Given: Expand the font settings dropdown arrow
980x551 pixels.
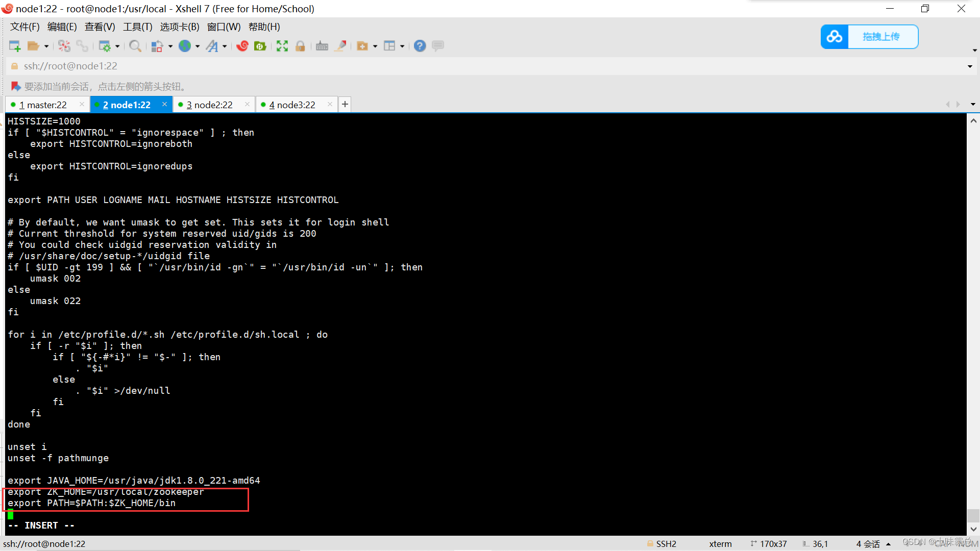Looking at the screenshot, I should tap(225, 46).
